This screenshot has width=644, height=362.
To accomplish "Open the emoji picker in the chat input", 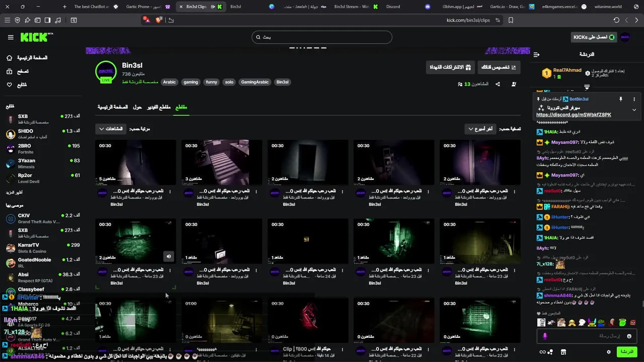I will 629,336.
